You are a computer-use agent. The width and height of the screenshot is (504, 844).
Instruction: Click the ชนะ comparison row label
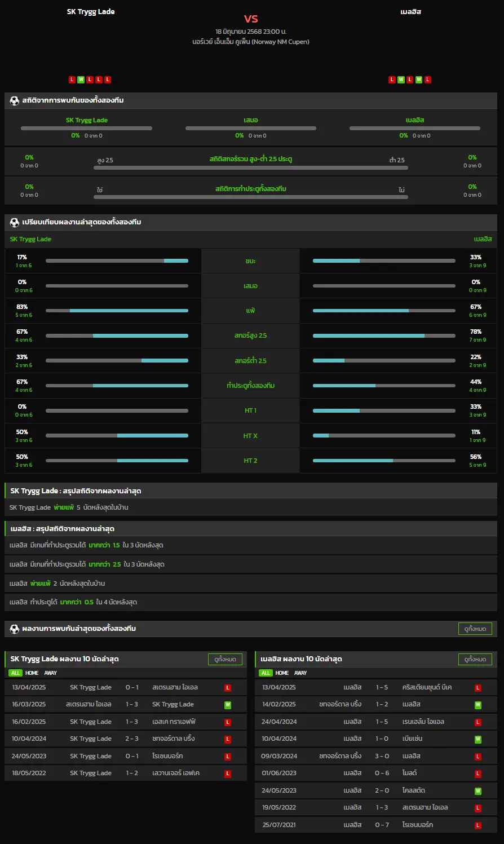click(251, 261)
